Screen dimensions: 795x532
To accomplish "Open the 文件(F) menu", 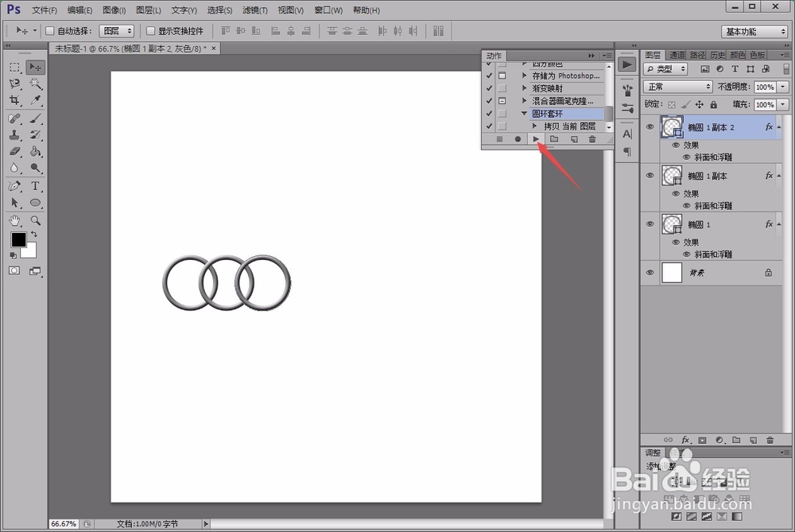I will tap(45, 10).
